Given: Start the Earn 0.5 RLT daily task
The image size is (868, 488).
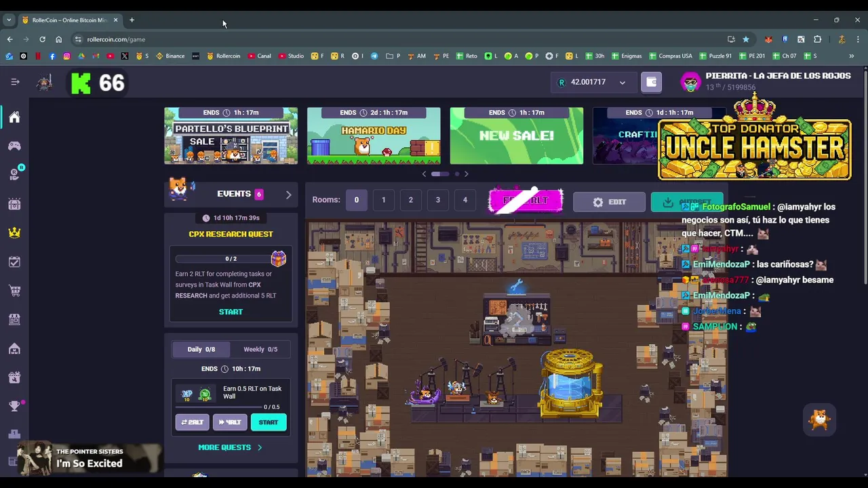Looking at the screenshot, I should coord(269,422).
